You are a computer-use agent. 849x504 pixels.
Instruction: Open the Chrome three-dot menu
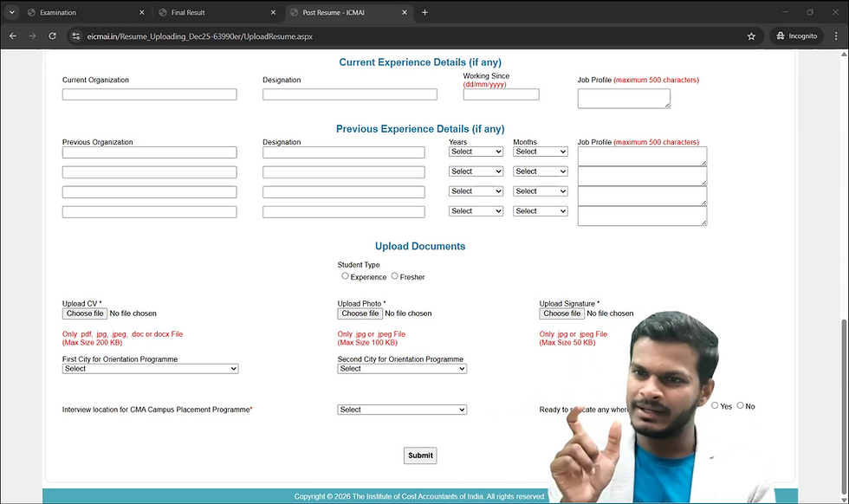pos(836,36)
